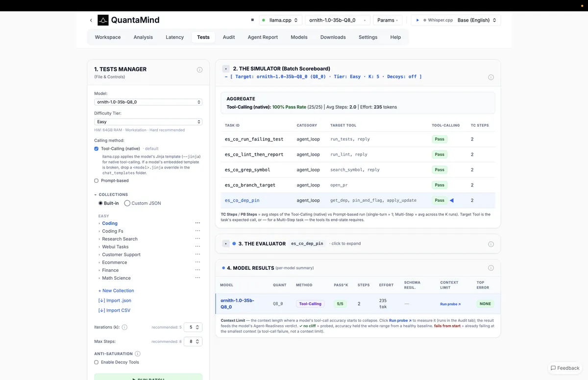Switch to the Audit tab
This screenshot has height=380, width=588.
click(x=229, y=37)
